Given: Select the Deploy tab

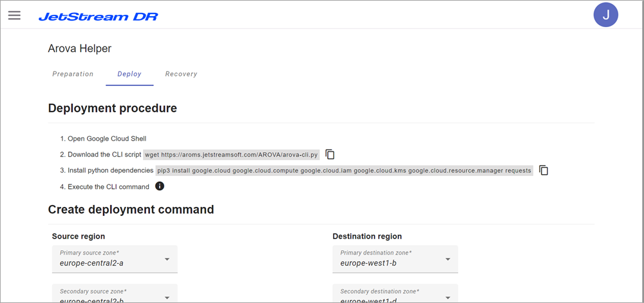Looking at the screenshot, I should (129, 74).
